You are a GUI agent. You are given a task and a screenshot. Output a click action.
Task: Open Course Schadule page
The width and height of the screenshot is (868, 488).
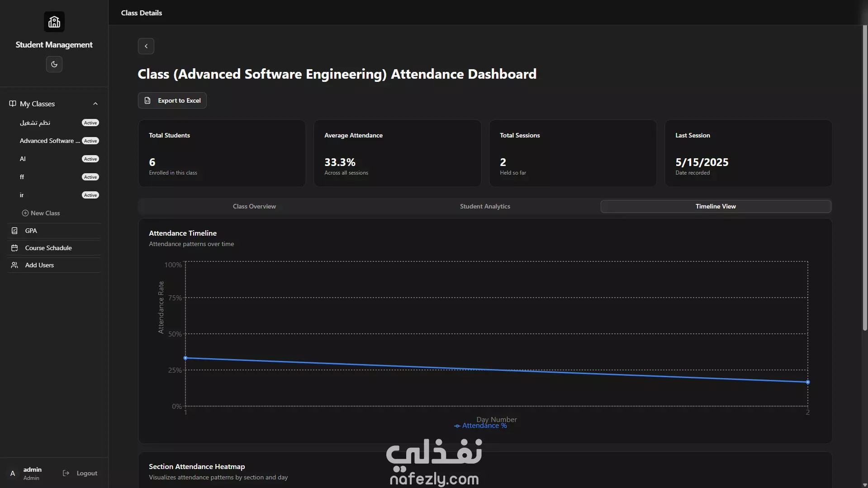[x=54, y=248]
